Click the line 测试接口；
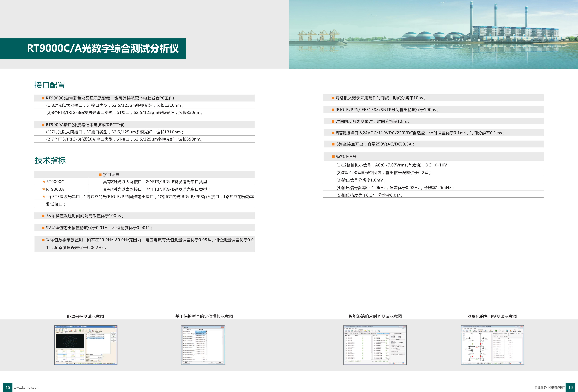Image resolution: width=578 pixels, height=392 pixels. pos(56,204)
